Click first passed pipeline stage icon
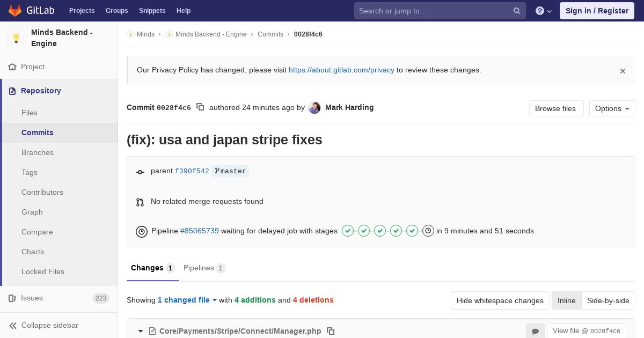 point(348,231)
